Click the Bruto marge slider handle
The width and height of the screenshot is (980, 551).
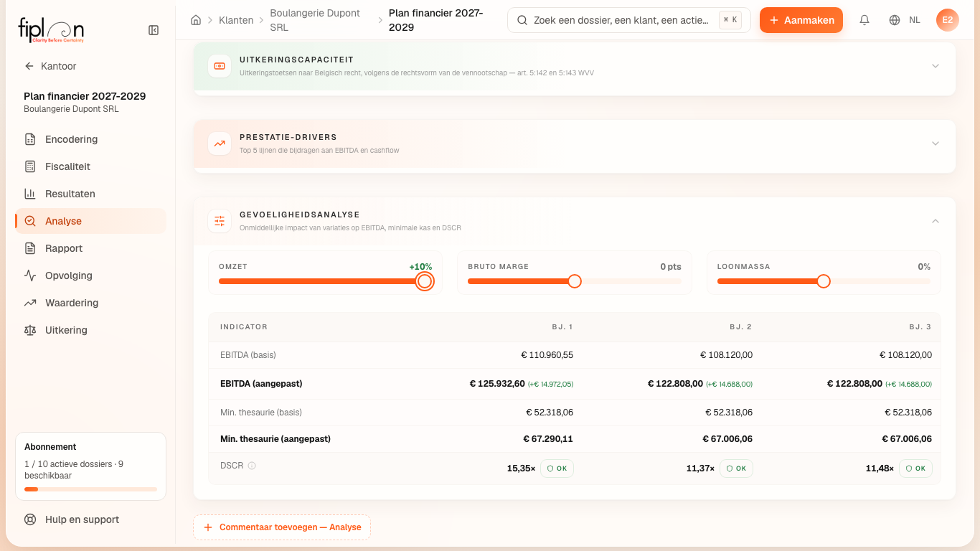click(575, 281)
